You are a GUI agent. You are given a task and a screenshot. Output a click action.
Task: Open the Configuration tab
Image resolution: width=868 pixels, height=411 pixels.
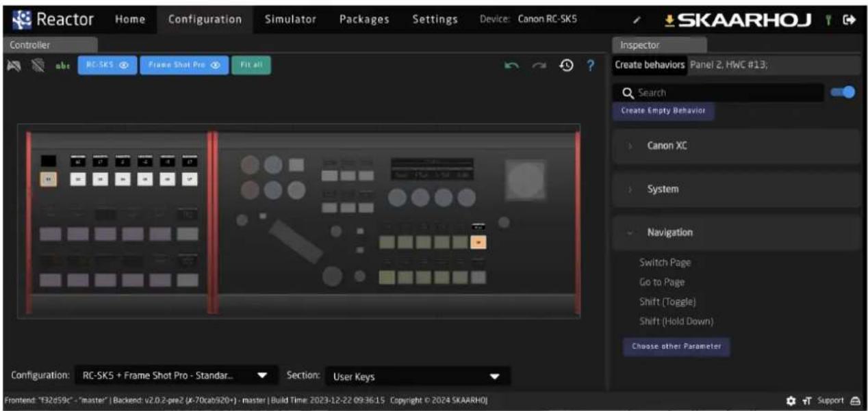205,20
